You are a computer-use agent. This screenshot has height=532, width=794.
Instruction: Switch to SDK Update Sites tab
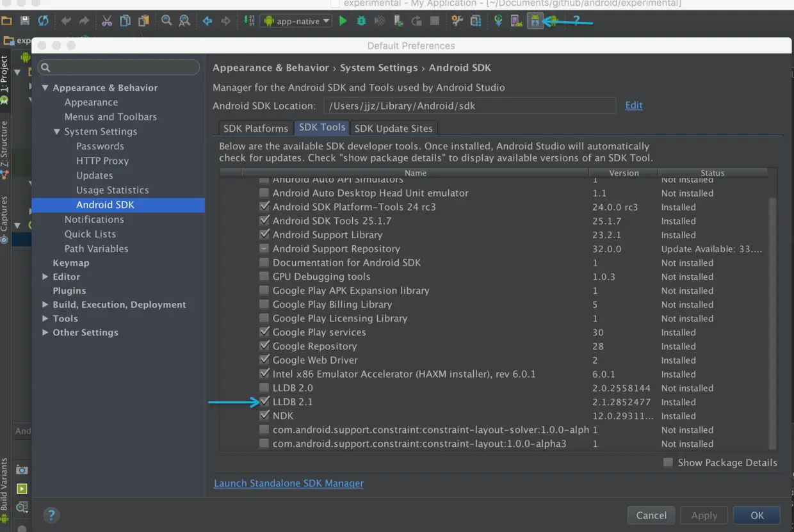coord(394,128)
